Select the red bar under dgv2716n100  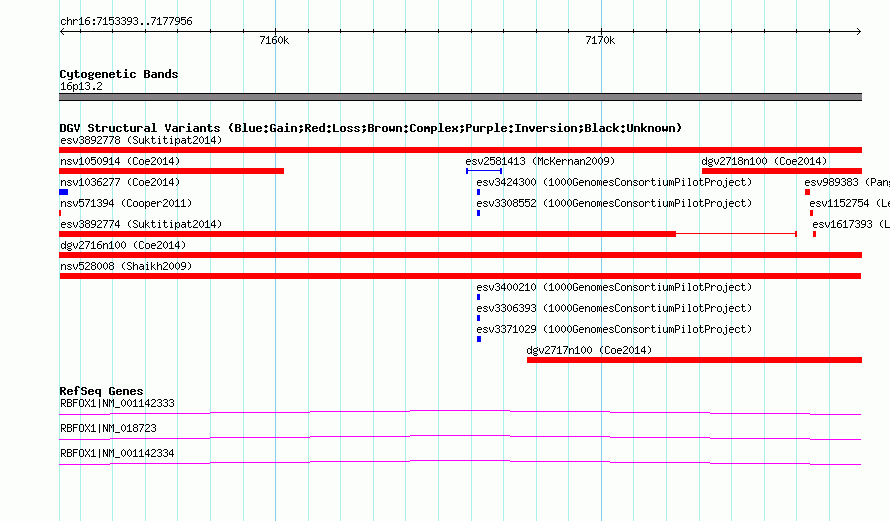pyautogui.click(x=460, y=255)
